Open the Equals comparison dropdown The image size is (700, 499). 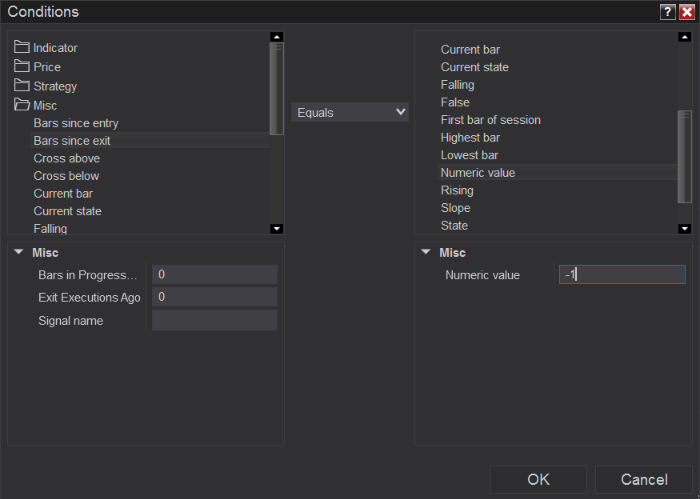[350, 112]
